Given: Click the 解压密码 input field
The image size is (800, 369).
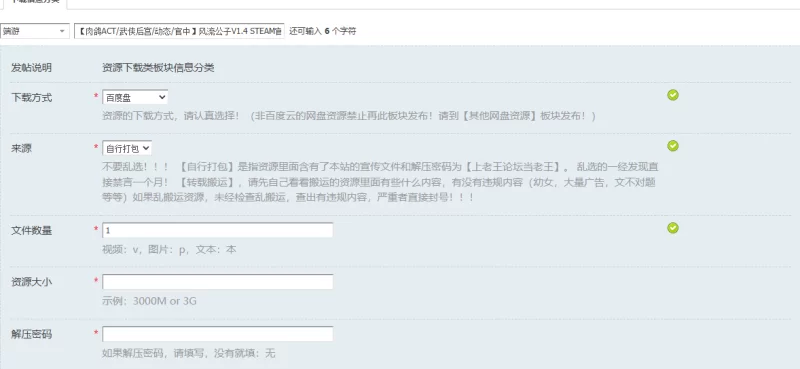Looking at the screenshot, I should coord(218,334).
